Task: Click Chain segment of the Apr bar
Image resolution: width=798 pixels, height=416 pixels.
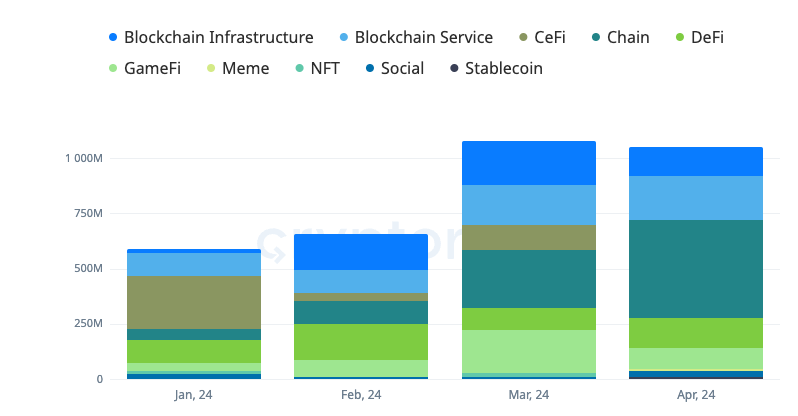Action: click(696, 268)
